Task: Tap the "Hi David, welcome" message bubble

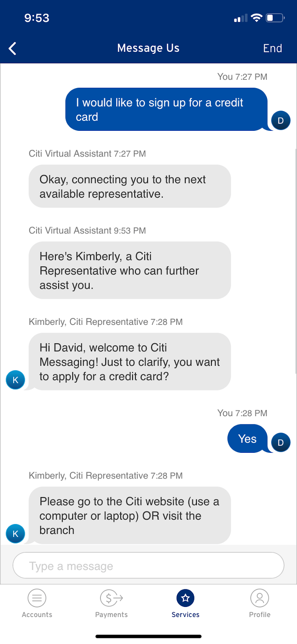Action: point(129,361)
